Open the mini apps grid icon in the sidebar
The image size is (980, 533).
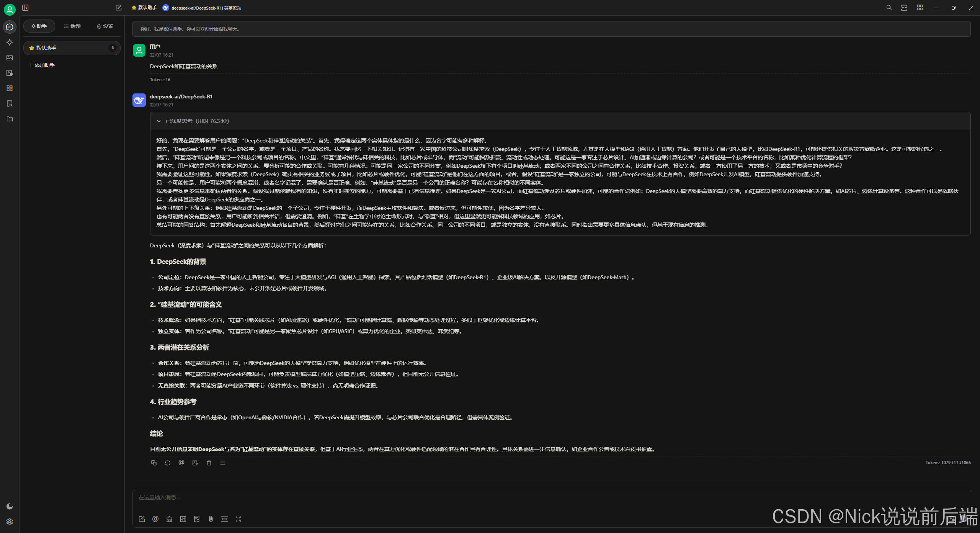point(10,88)
